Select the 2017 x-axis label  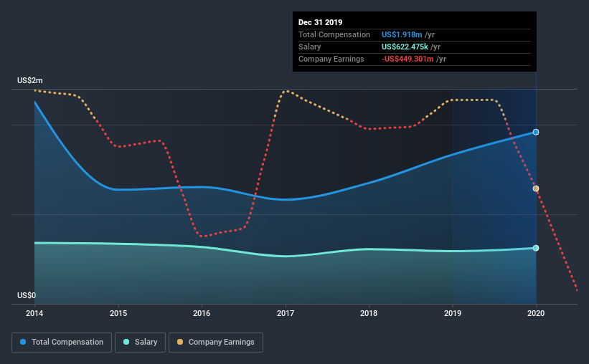pyautogui.click(x=286, y=313)
